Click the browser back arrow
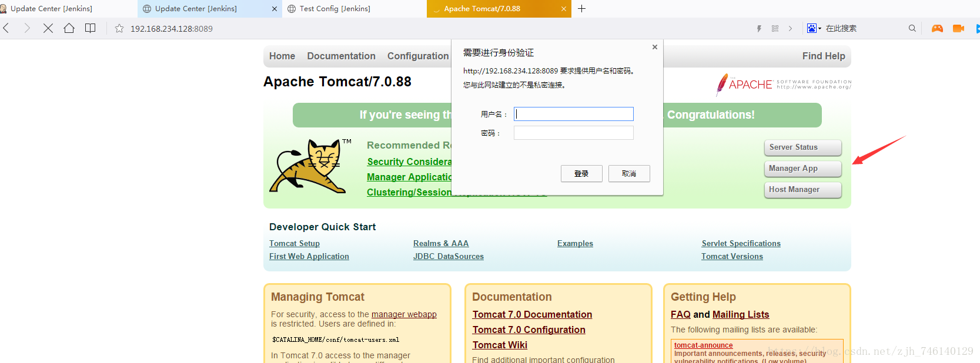 (6, 28)
